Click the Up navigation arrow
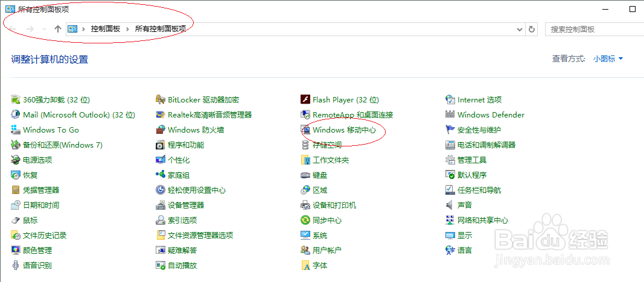 58,29
